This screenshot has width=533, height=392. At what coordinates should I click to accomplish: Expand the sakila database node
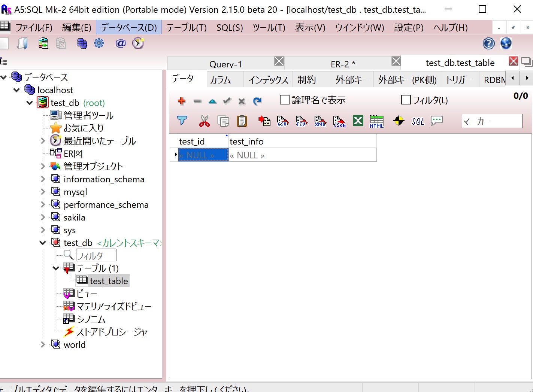(42, 217)
